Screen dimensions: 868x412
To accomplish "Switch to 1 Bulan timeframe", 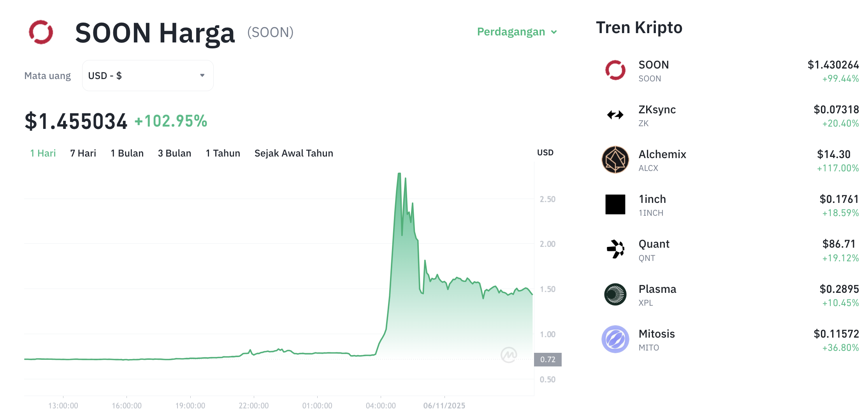I will click(127, 153).
